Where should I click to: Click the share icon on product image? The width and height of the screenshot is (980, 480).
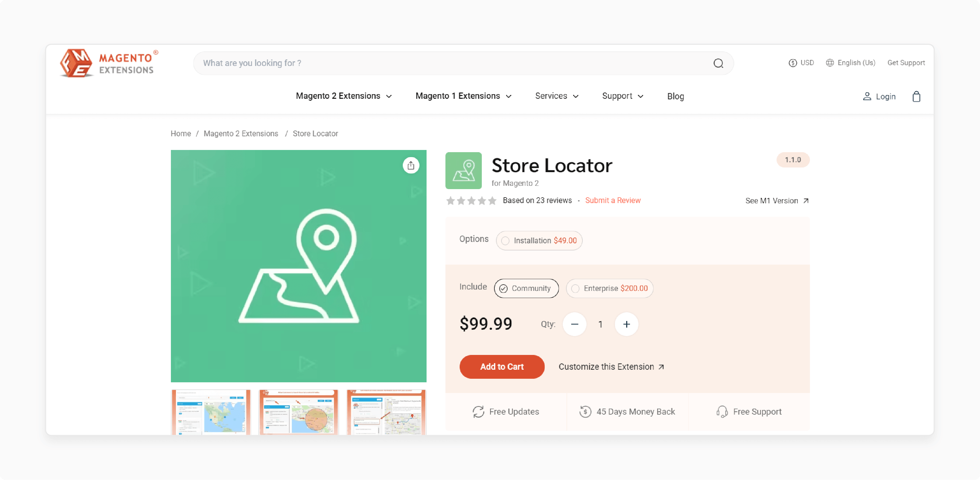click(410, 166)
